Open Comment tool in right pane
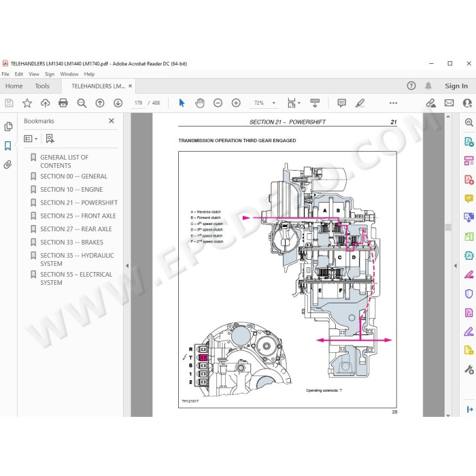 (469, 199)
